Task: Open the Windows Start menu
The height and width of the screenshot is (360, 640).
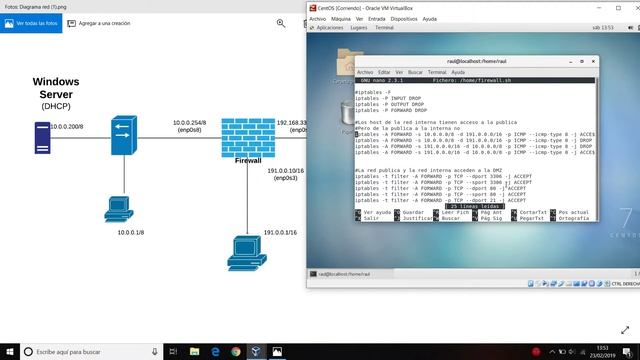Action: click(x=10, y=351)
